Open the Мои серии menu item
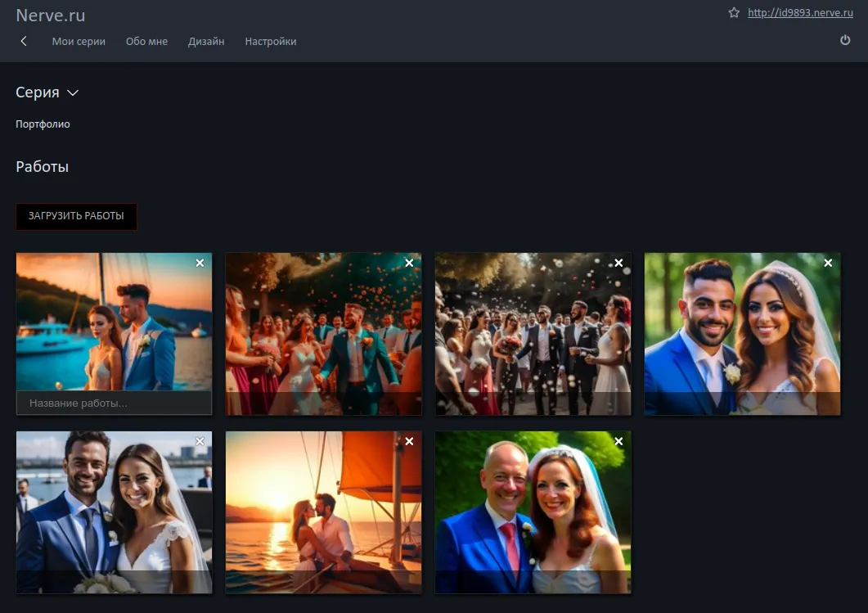 pos(79,41)
